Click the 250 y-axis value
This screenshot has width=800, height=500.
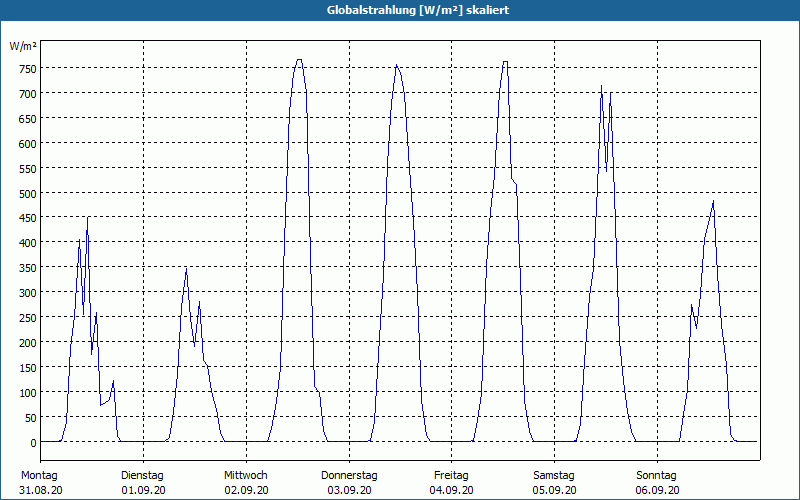click(x=28, y=318)
